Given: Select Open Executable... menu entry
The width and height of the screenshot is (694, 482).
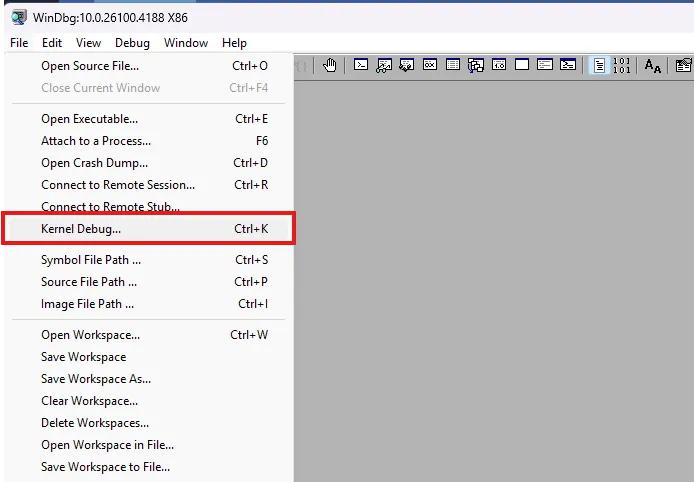Looking at the screenshot, I should 149,119.
